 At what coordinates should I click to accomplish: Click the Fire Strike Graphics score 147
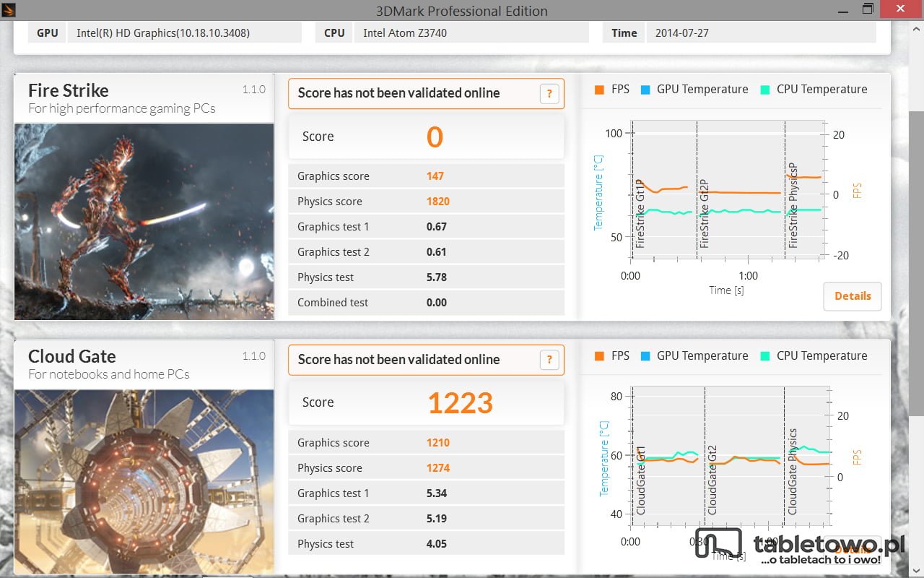tap(435, 176)
